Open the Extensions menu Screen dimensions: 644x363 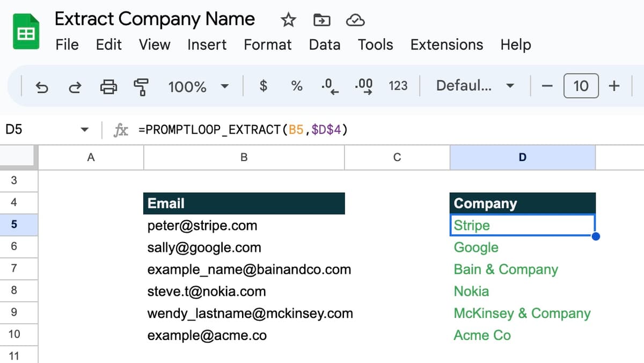click(x=447, y=45)
